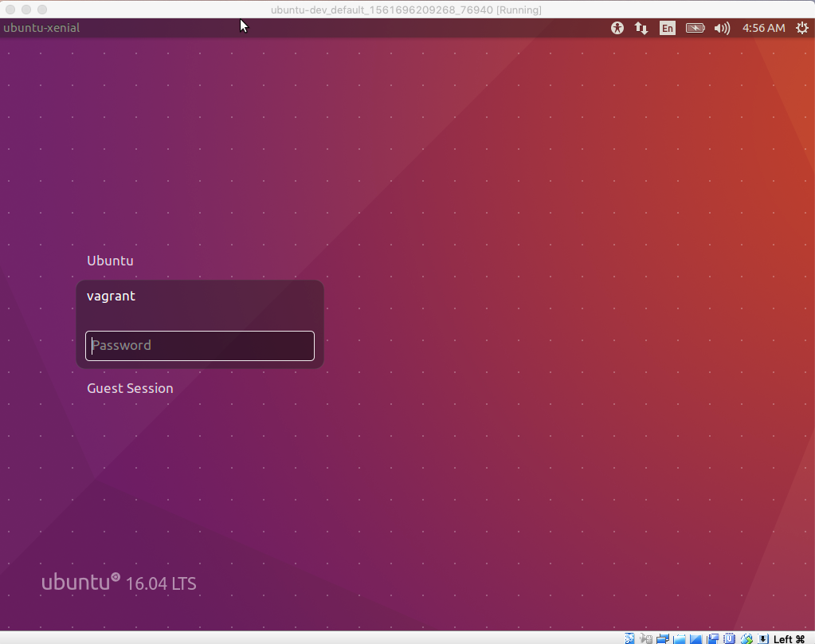Screen dimensions: 815x644
Task: Click VirtualBox network adapters status icon
Action: coord(663,638)
